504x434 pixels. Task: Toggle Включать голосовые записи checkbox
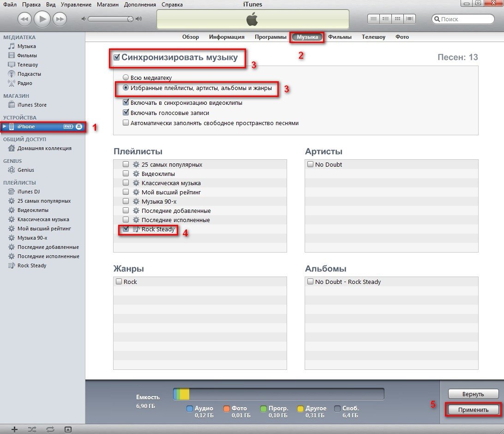[x=126, y=113]
